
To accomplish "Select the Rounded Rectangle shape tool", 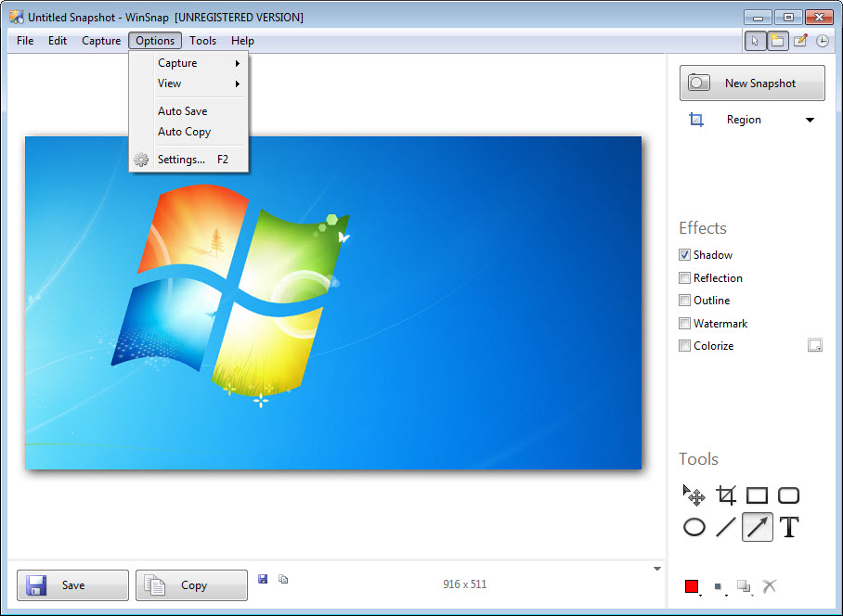I will (x=789, y=495).
